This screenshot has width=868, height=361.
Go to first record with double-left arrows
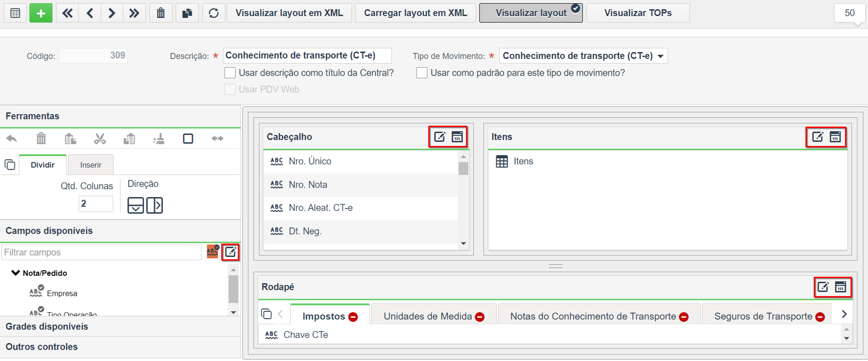pyautogui.click(x=67, y=13)
